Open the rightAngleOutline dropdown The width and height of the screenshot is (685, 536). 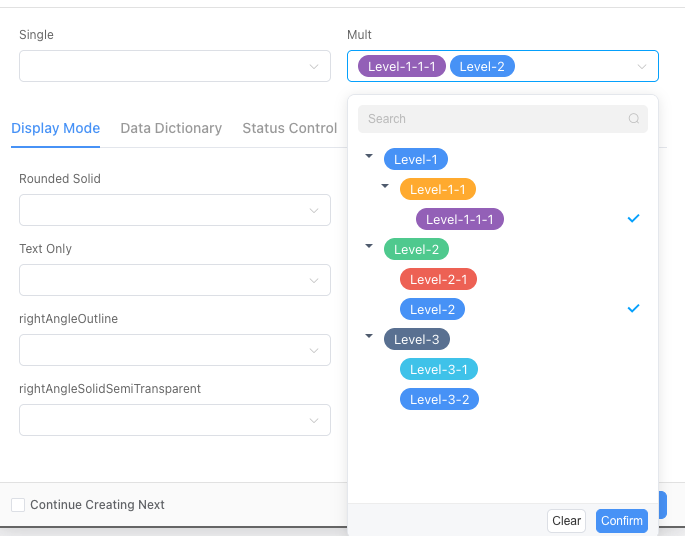(174, 350)
